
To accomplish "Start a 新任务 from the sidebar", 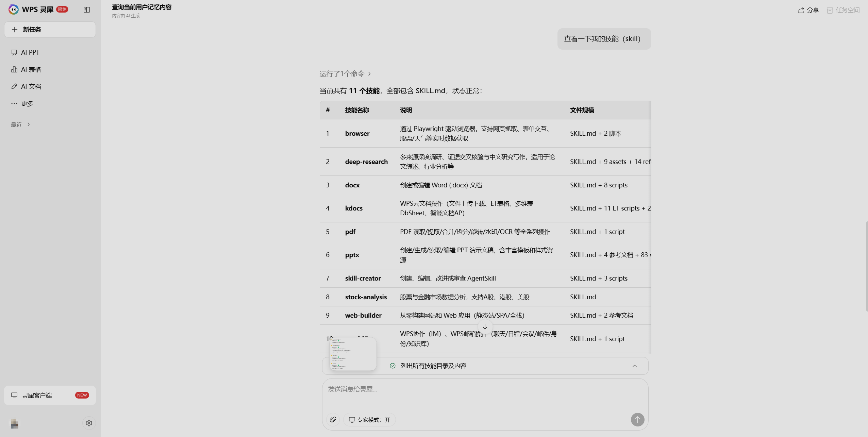I will [50, 30].
